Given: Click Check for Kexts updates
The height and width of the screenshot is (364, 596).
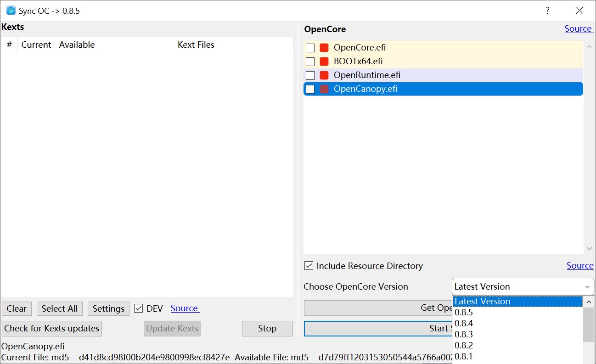Looking at the screenshot, I should [52, 329].
